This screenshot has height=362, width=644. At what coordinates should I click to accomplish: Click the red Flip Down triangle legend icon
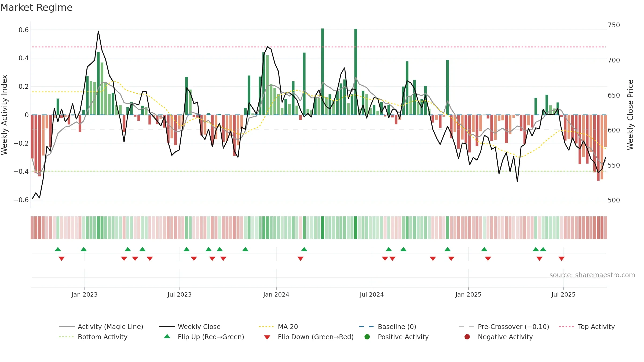pyautogui.click(x=267, y=337)
